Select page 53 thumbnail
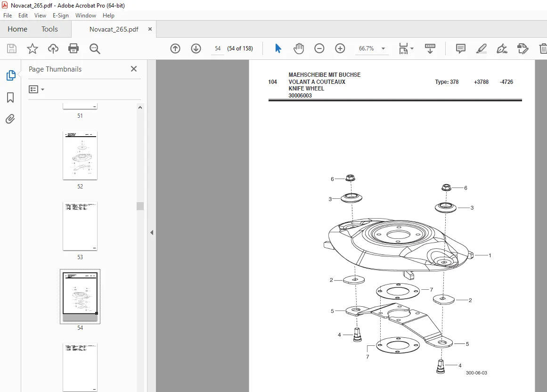This screenshot has width=547, height=392. click(x=80, y=226)
